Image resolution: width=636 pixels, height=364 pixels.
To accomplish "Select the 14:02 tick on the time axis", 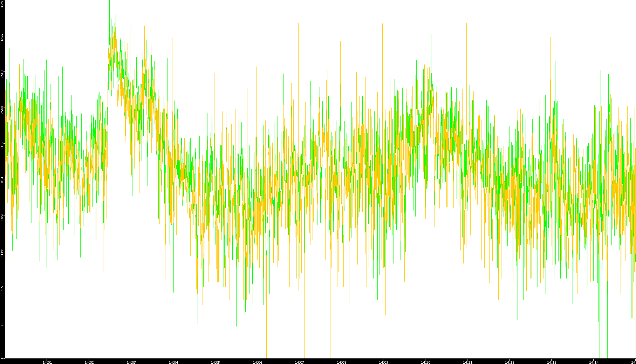I will coord(89,362).
